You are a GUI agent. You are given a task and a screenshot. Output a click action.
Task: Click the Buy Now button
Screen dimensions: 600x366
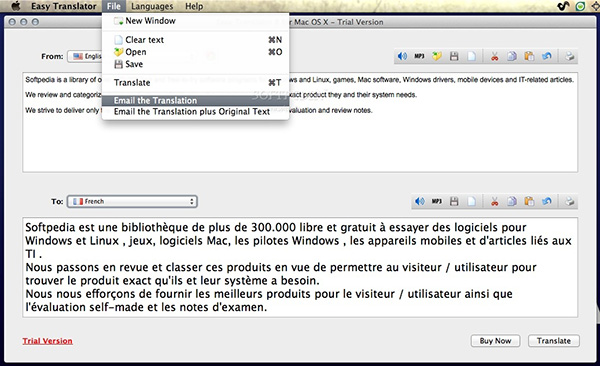495,341
